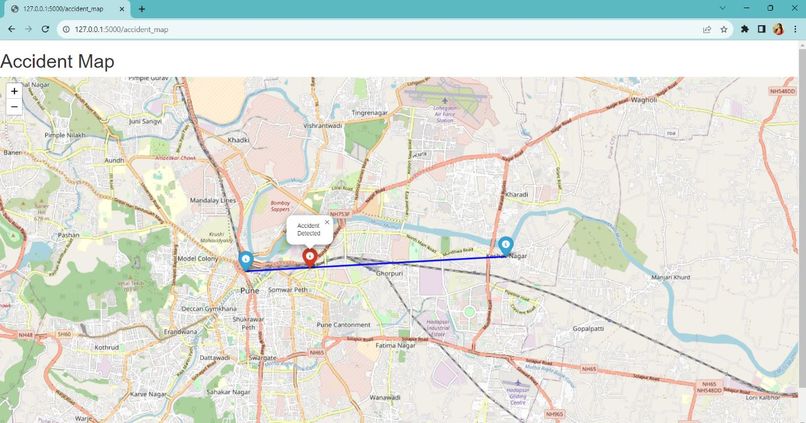Click the blue marker near Pune station
The width and height of the screenshot is (806, 423).
246,261
